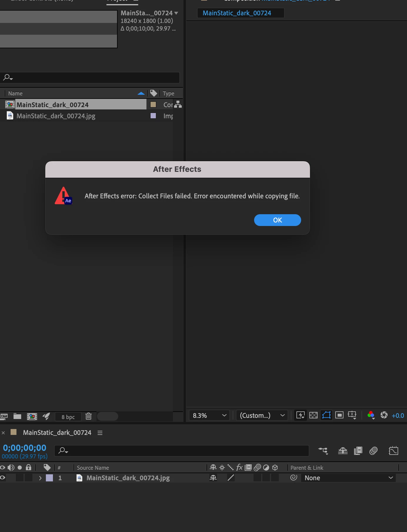Image resolution: width=407 pixels, height=532 pixels.
Task: Click the composition icon next to MainStatic_dark_00724
Action: tap(10, 105)
